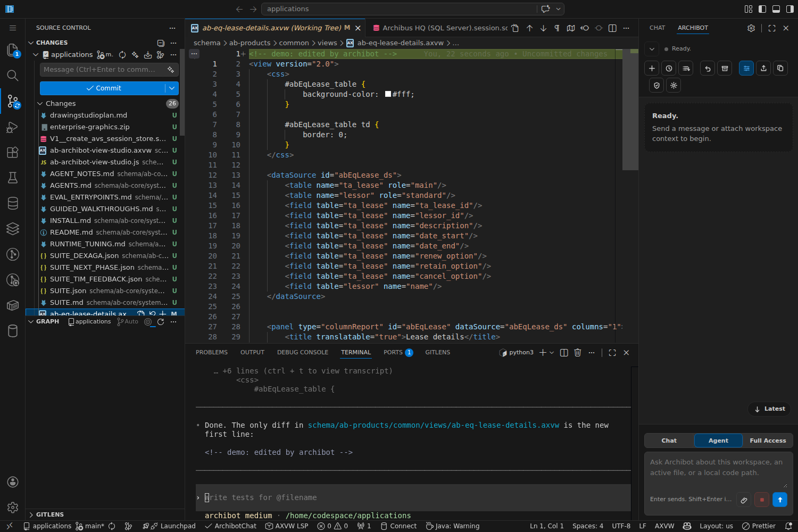Refresh the applications repository in source control

(x=122, y=55)
